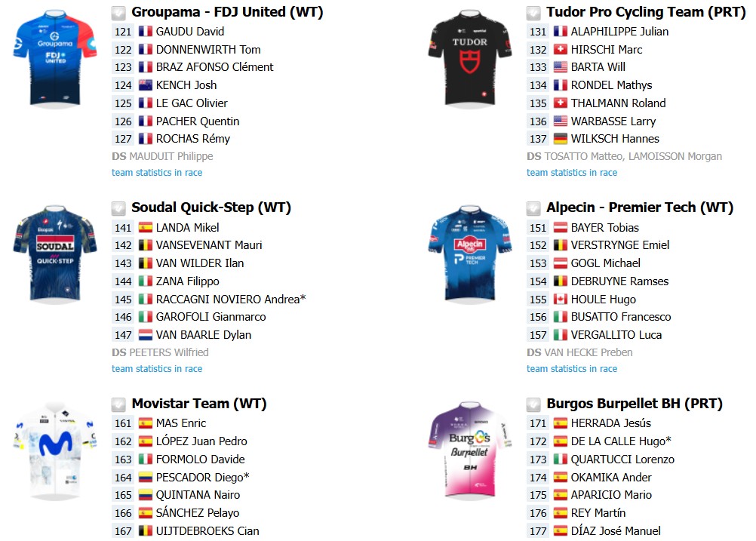This screenshot has height=541, width=756.
Task: Click the white Movistar Team jersey
Action: click(x=54, y=451)
